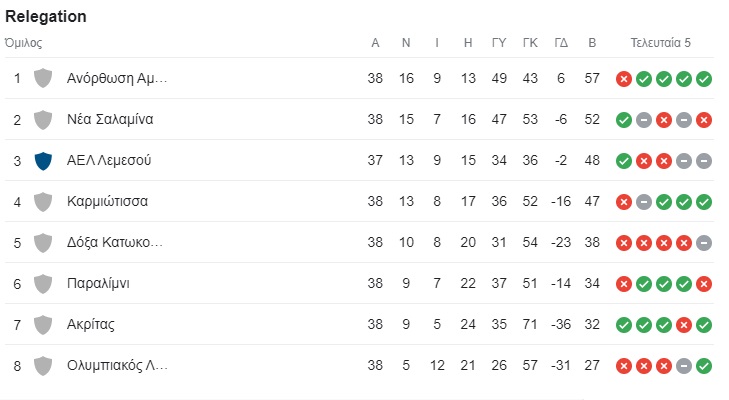Viewport: 729px width, 400px height.
Task: Click the grey shield beside Παραλίμνι
Action: 43,284
